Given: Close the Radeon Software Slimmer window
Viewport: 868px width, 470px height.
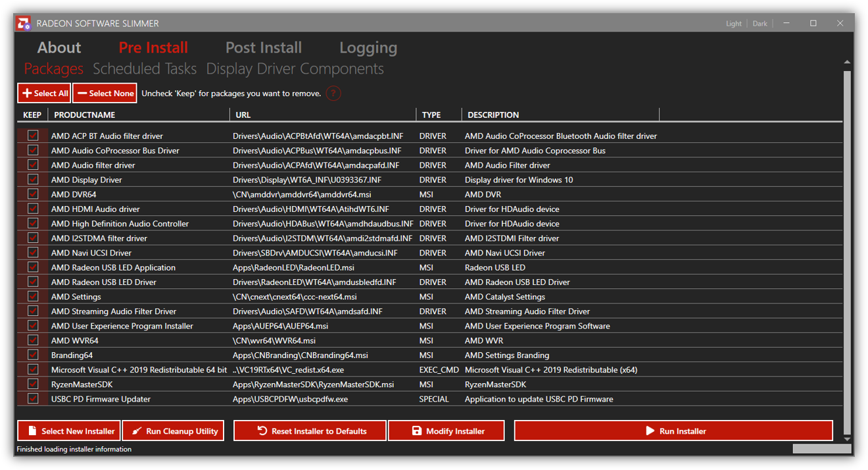Looking at the screenshot, I should coord(840,23).
